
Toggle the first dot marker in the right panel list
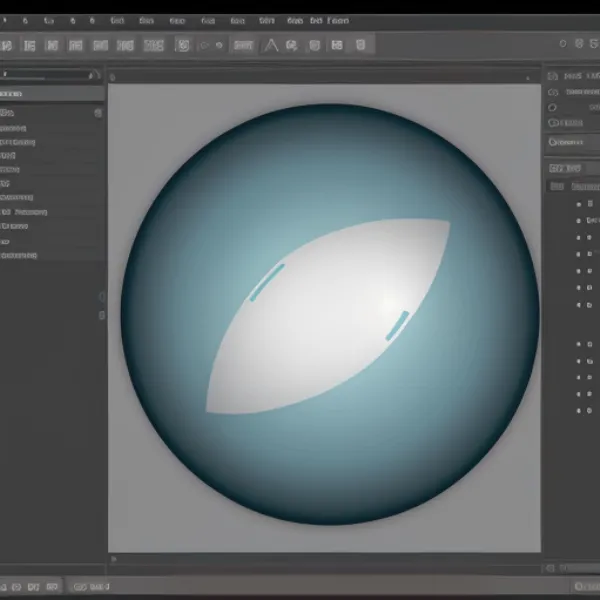pos(578,203)
